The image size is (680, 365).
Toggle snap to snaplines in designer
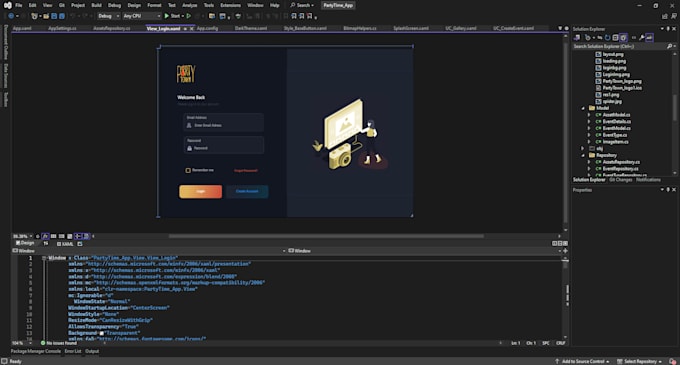pyautogui.click(x=78, y=236)
